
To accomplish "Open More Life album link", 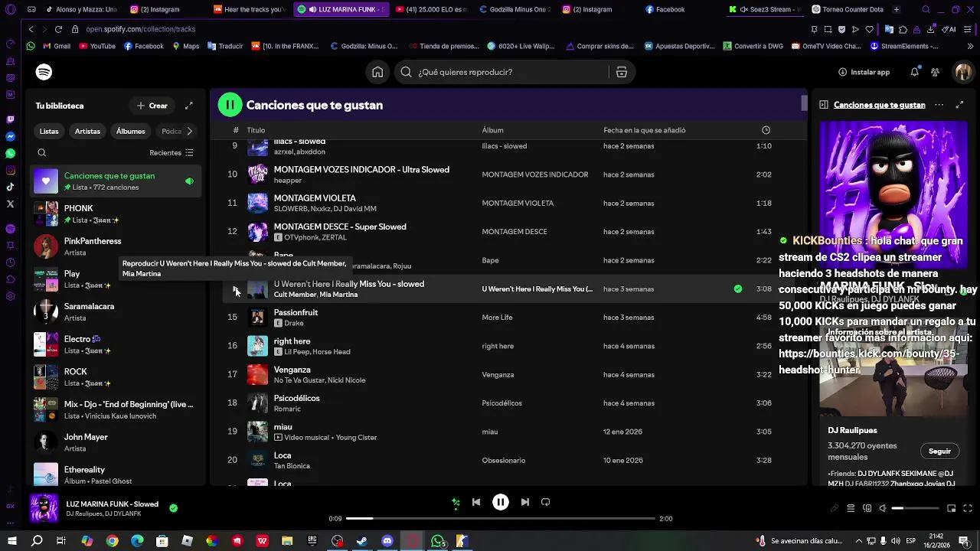I will tap(497, 318).
